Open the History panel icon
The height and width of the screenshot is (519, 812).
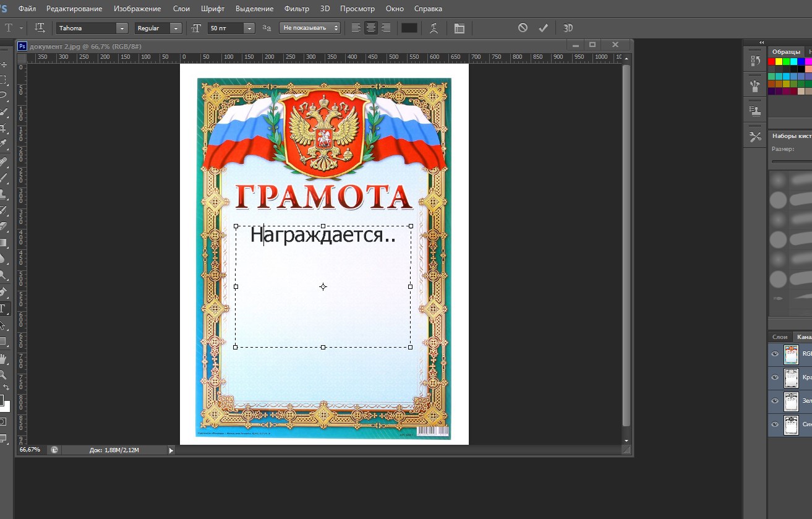click(x=755, y=61)
